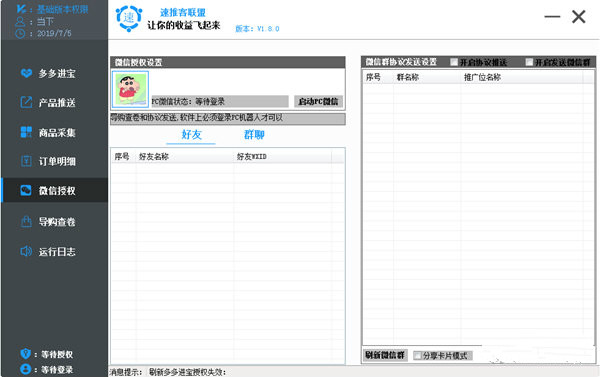Click the 序号 column header in friends list
The height and width of the screenshot is (377, 600).
pyautogui.click(x=122, y=157)
